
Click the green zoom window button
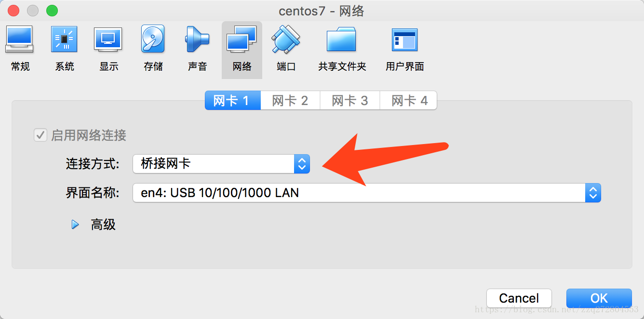pyautogui.click(x=52, y=10)
